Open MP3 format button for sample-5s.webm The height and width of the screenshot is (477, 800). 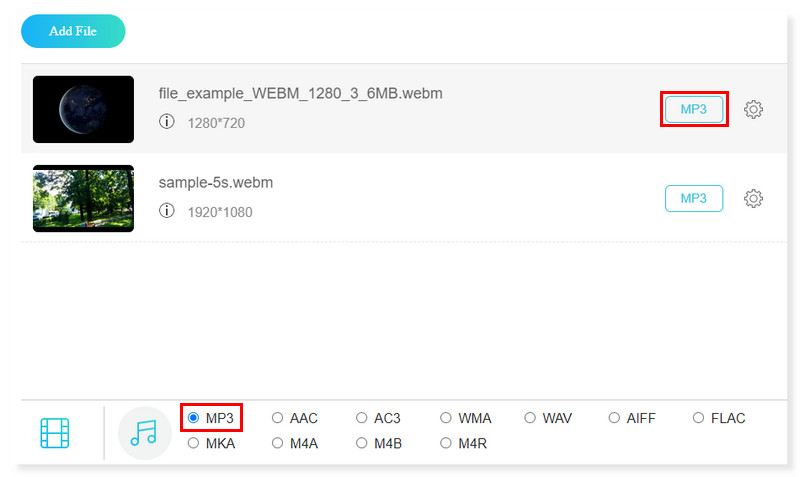(x=693, y=198)
